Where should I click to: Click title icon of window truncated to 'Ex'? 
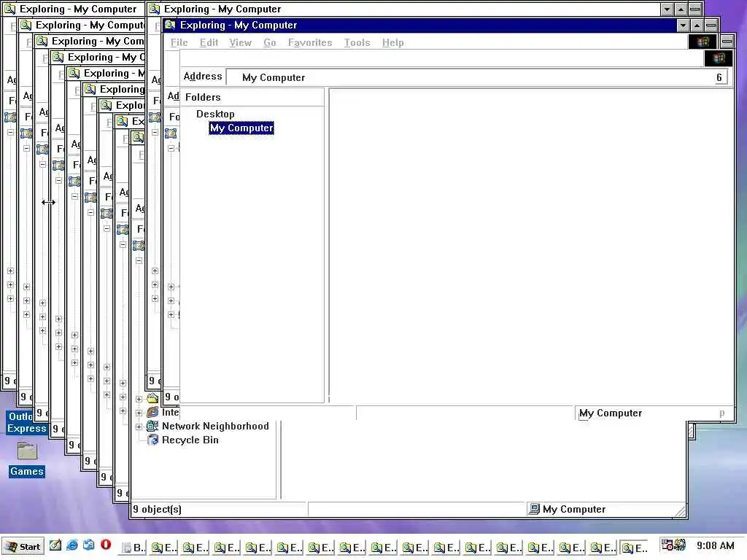point(123,122)
